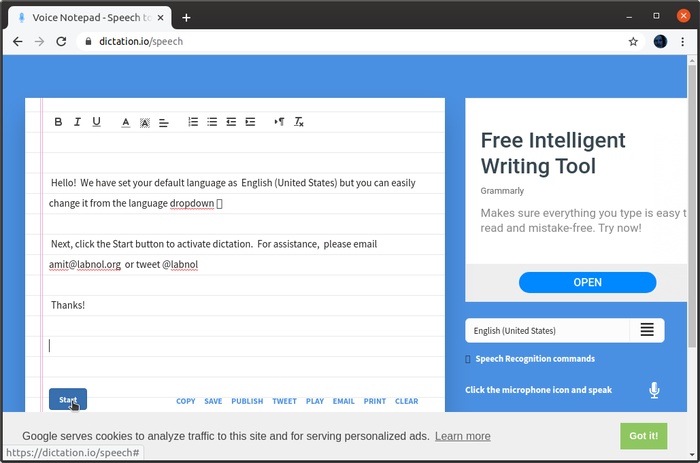
Task: Open the Chrome profile avatar
Action: [x=660, y=42]
